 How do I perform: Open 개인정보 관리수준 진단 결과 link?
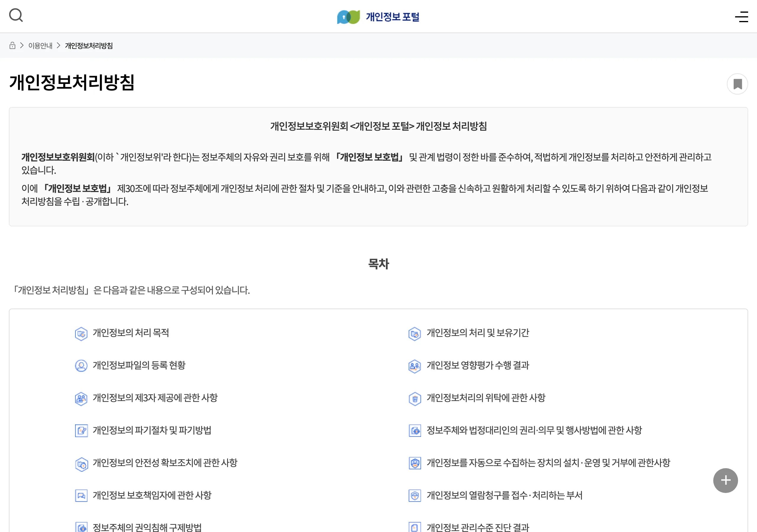tap(478, 527)
